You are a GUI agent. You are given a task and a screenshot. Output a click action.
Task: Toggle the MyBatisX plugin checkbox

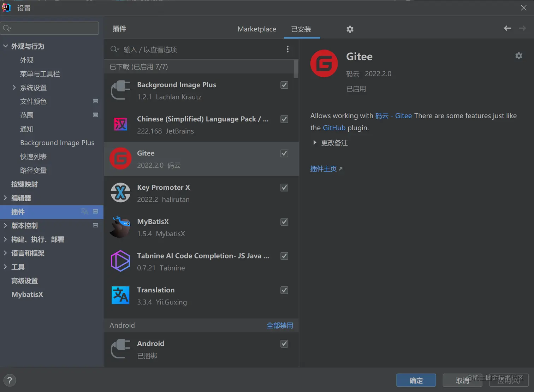(284, 222)
